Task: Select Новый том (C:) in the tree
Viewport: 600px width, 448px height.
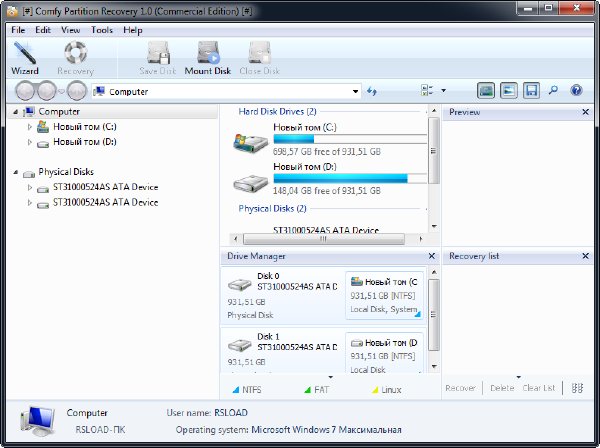Action: [x=85, y=127]
